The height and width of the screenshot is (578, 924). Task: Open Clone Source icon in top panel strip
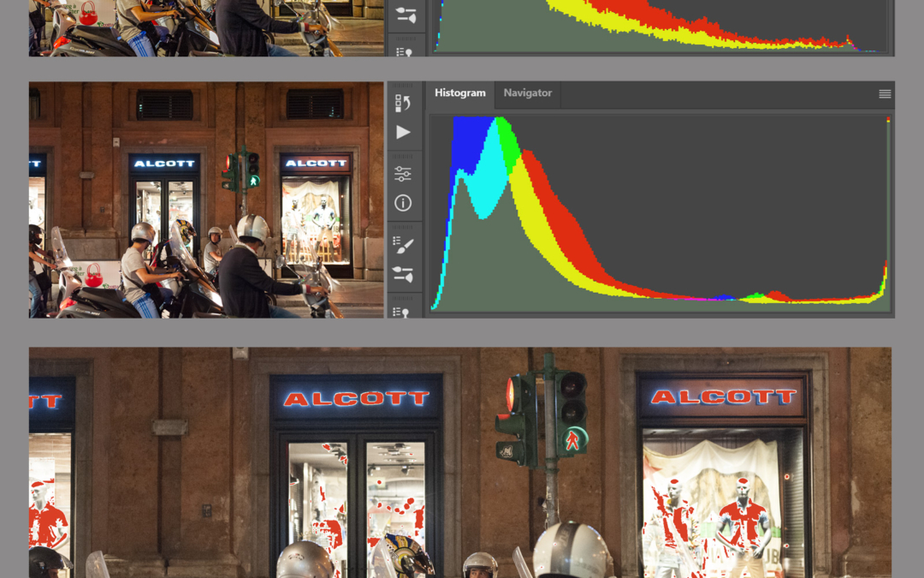404,52
